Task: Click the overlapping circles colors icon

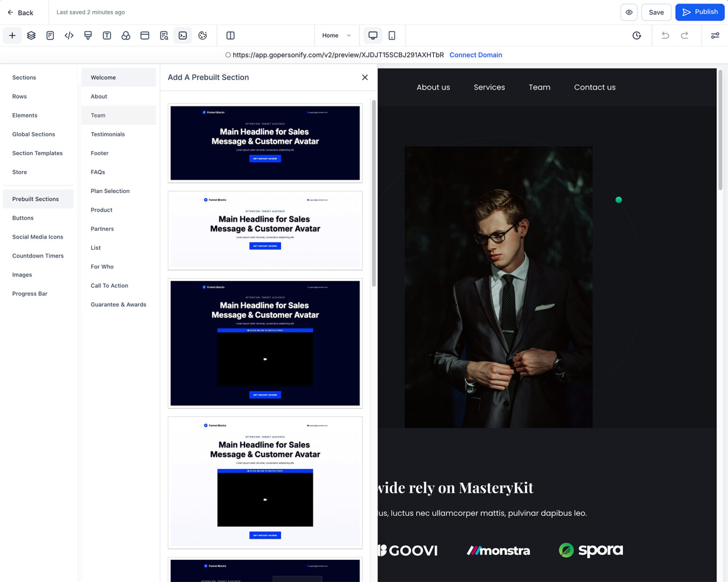Action: tap(126, 36)
